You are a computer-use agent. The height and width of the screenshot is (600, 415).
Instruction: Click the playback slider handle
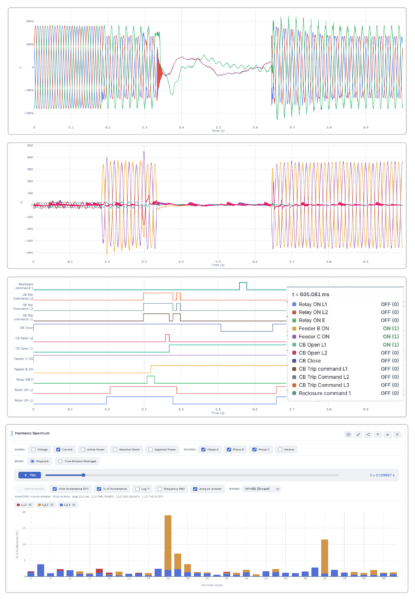[83, 475]
